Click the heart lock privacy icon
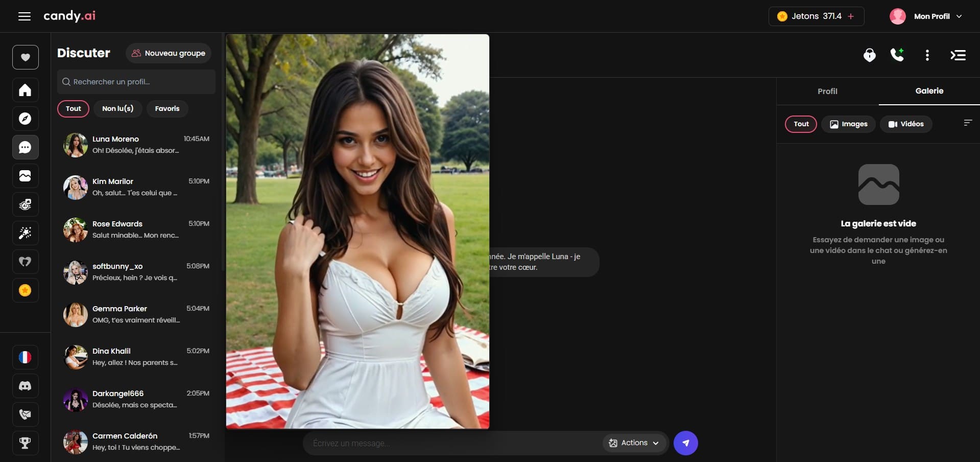 (870, 55)
